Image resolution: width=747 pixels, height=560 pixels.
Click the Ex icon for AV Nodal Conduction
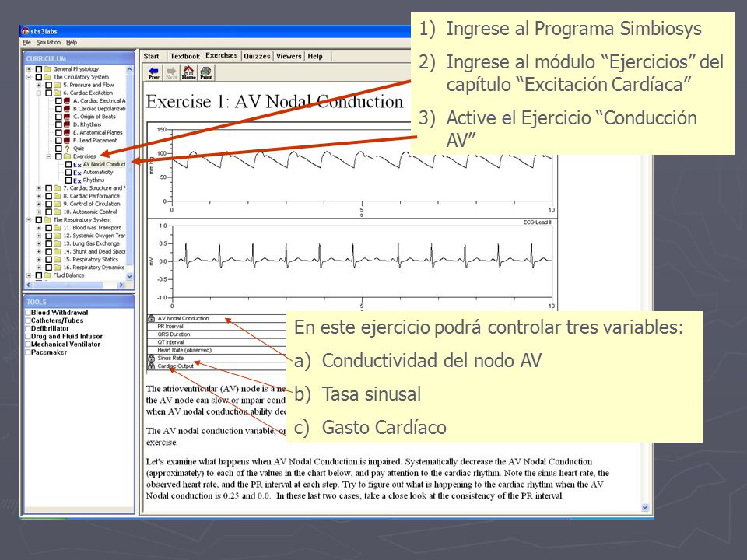77,165
